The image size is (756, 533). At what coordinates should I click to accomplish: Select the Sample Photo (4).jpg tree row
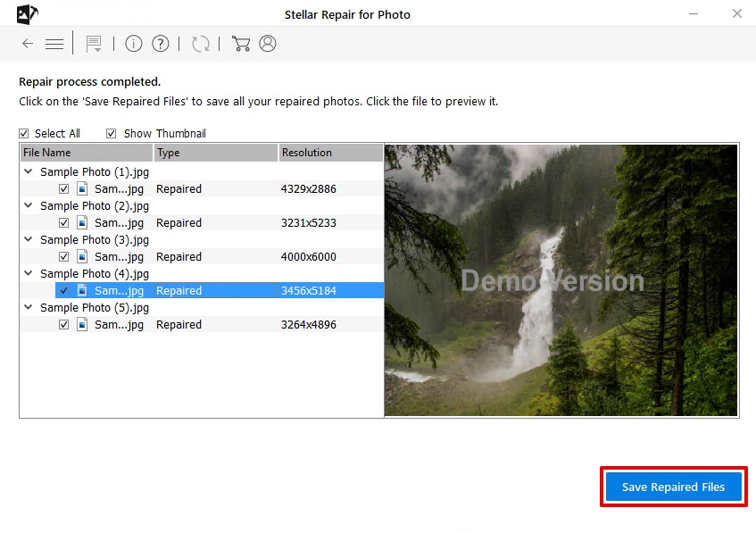pos(95,274)
